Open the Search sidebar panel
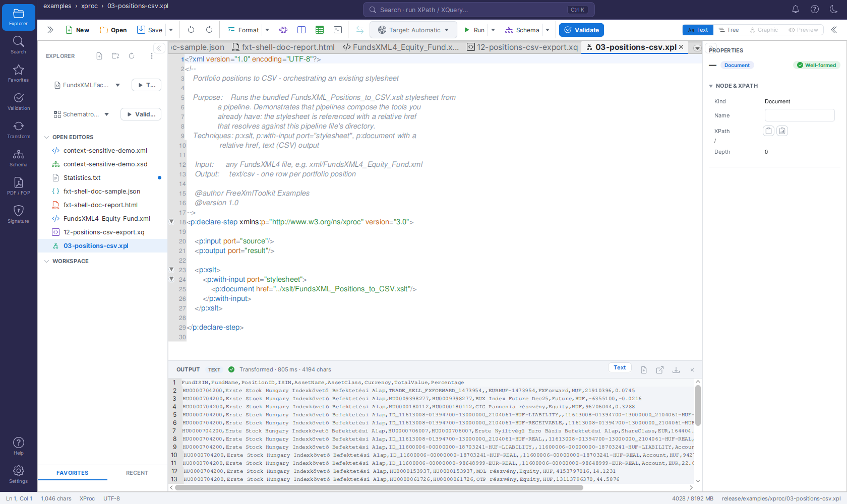847x504 pixels. coord(19,45)
